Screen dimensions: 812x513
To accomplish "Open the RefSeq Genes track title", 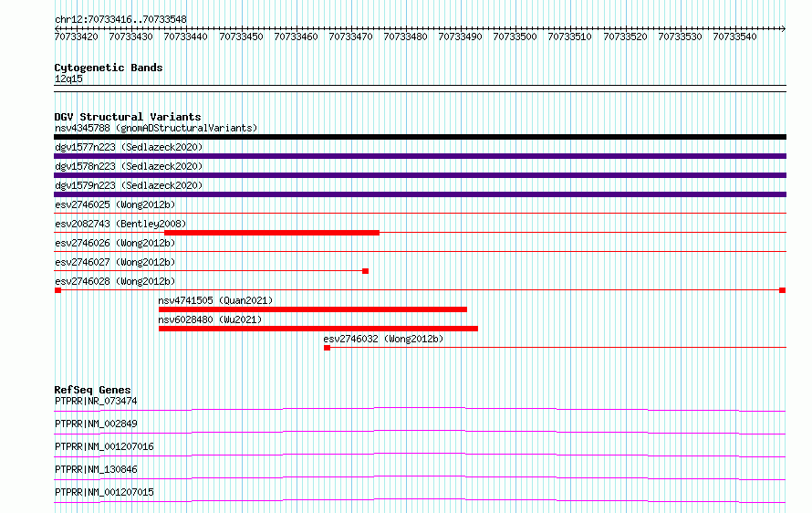I will [x=92, y=390].
